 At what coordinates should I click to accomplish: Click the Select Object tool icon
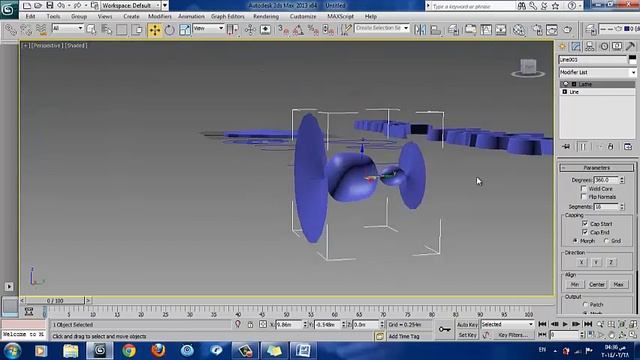pos(91,30)
